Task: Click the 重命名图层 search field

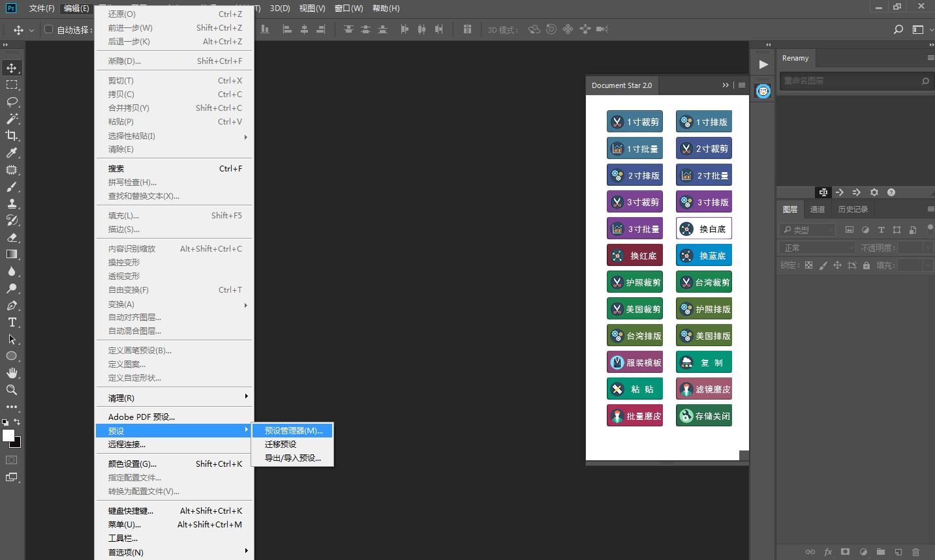Action: tap(848, 81)
